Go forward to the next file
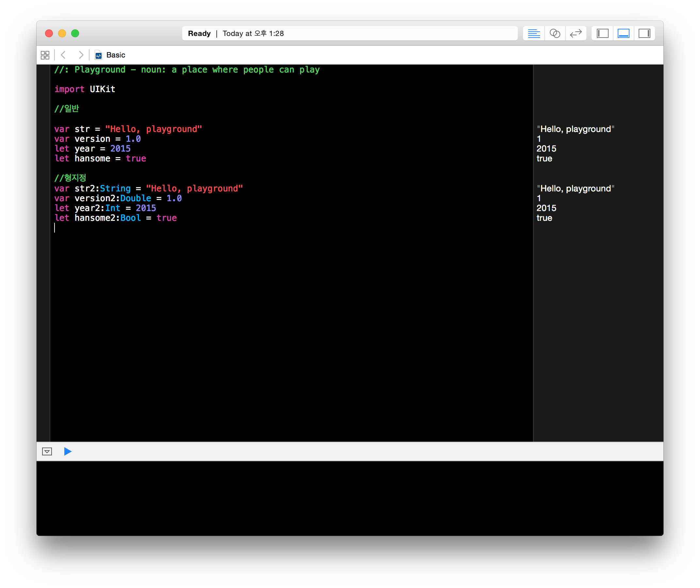 coord(81,55)
